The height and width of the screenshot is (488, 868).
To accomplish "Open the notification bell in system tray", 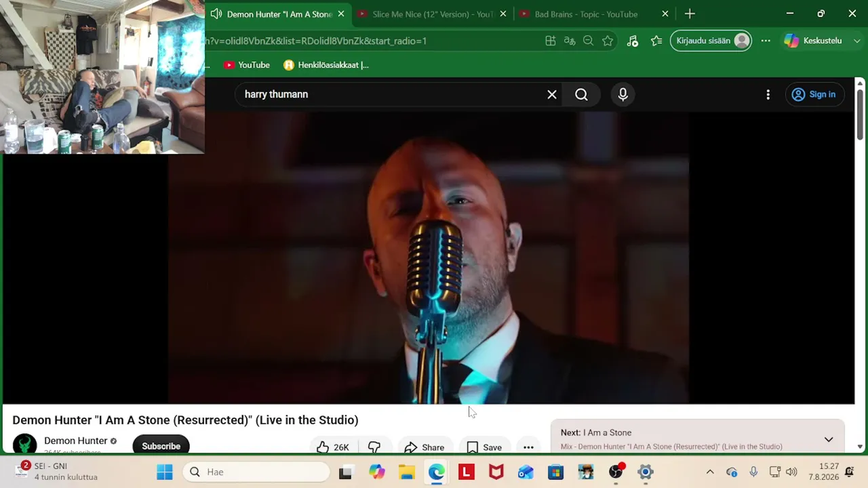I will click(850, 472).
